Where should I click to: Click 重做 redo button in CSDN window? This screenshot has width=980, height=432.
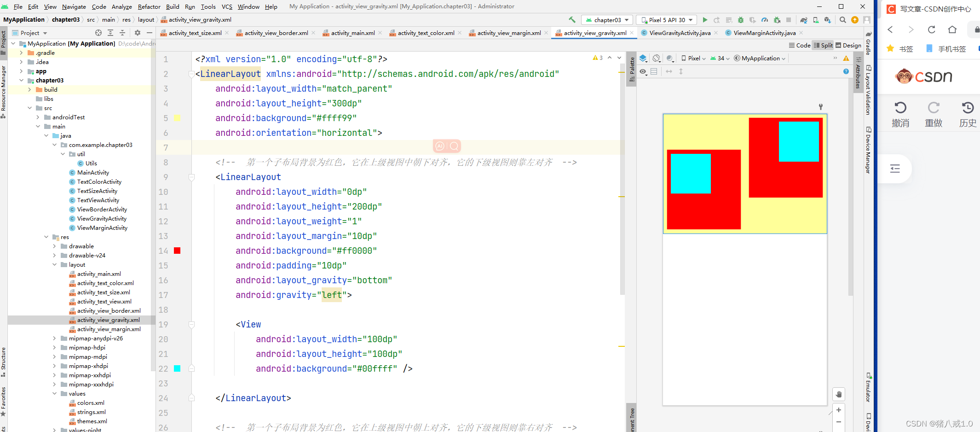click(934, 115)
